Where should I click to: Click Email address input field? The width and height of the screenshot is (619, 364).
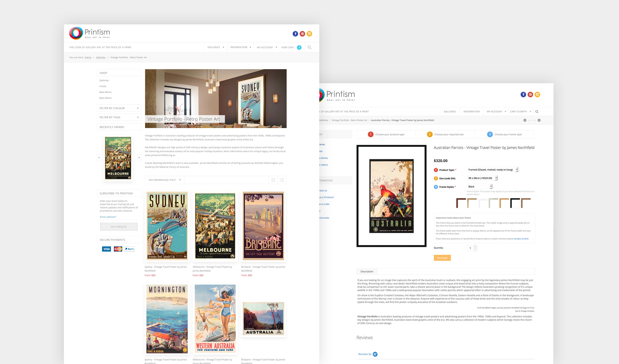point(119,217)
